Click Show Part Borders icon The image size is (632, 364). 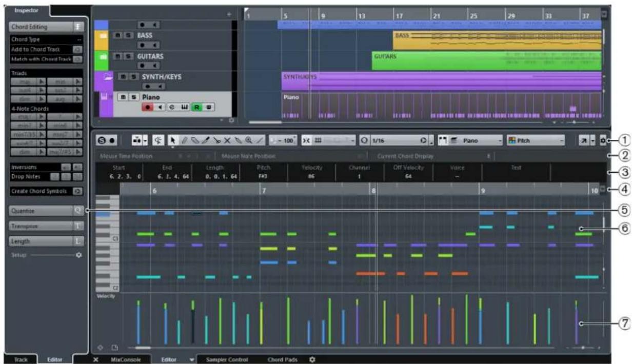click(442, 140)
